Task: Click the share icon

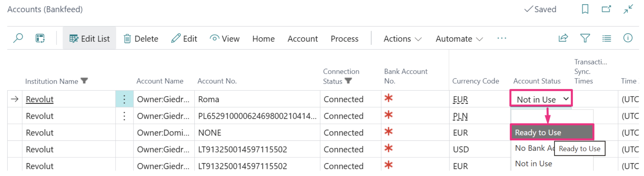Action: tap(563, 38)
